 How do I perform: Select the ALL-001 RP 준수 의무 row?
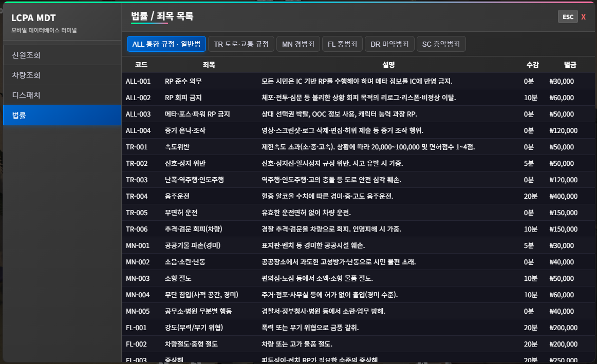[308, 81]
